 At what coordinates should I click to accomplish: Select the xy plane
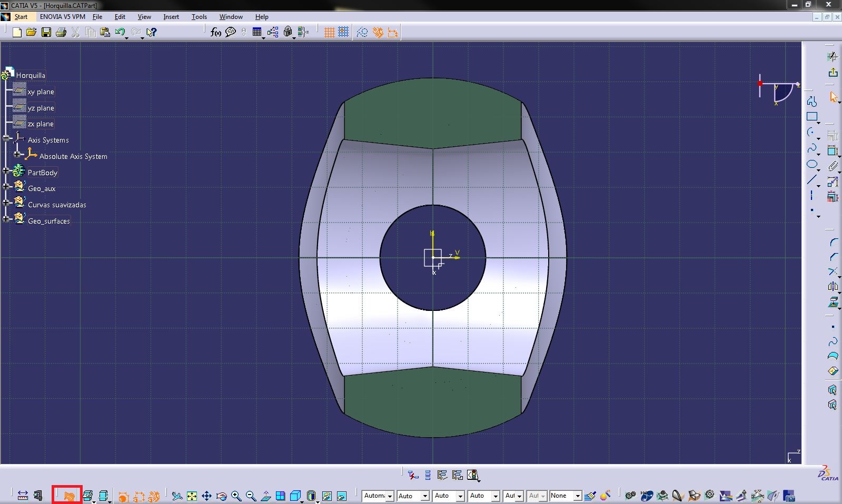[41, 92]
